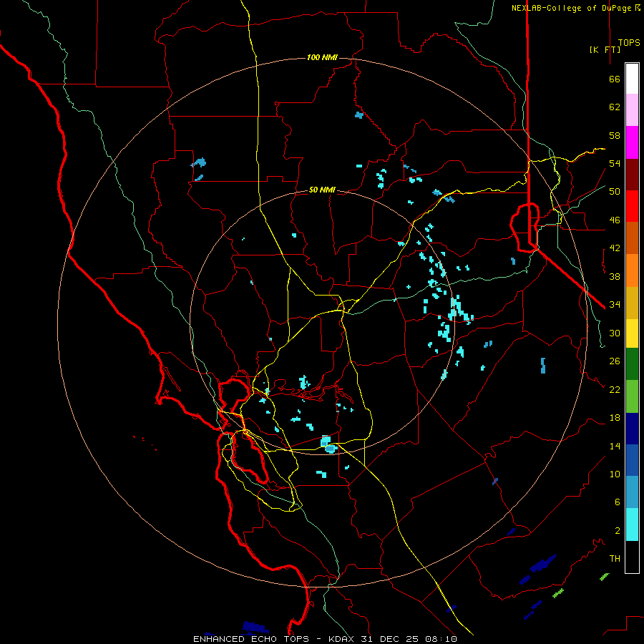Click the steel blue 10 kft swatch
Screen dimensions: 644x644
click(x=632, y=492)
